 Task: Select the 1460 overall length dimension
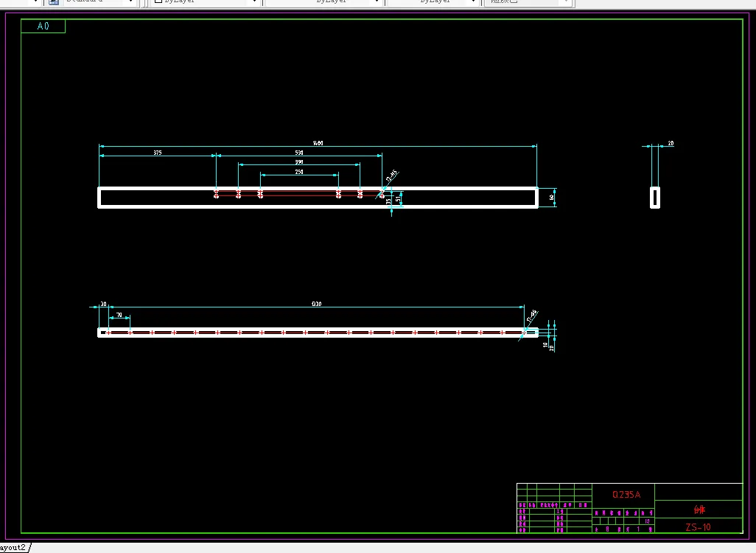click(318, 143)
